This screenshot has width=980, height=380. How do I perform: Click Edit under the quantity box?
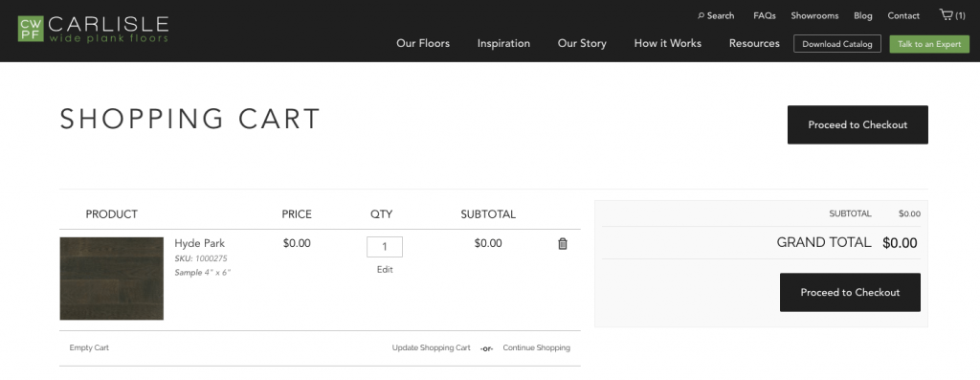385,270
